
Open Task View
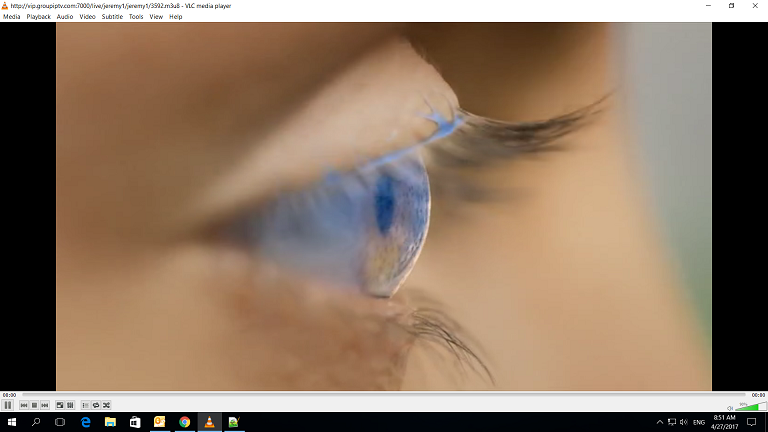point(60,422)
